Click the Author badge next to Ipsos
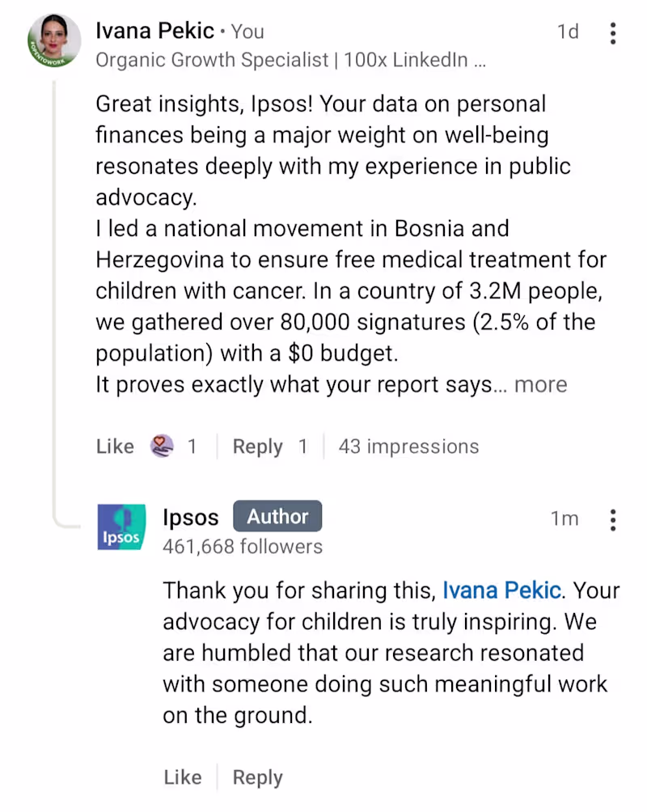 (x=277, y=517)
